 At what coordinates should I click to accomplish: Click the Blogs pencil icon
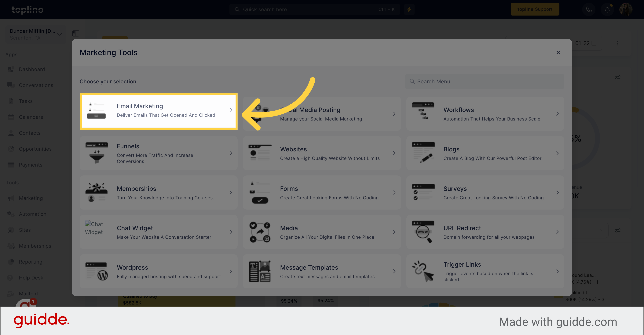423,152
